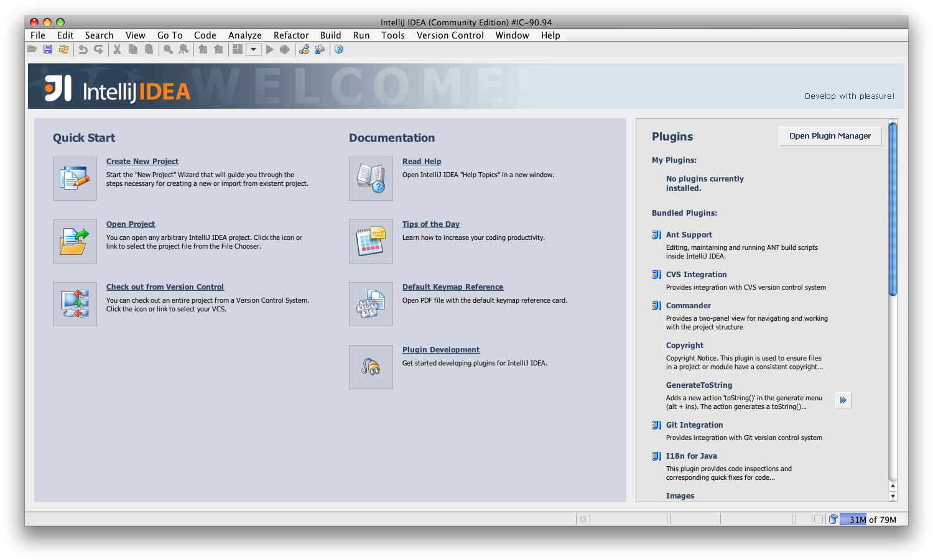Select the Commander plugin entry
This screenshot has width=933, height=560.
click(x=689, y=306)
